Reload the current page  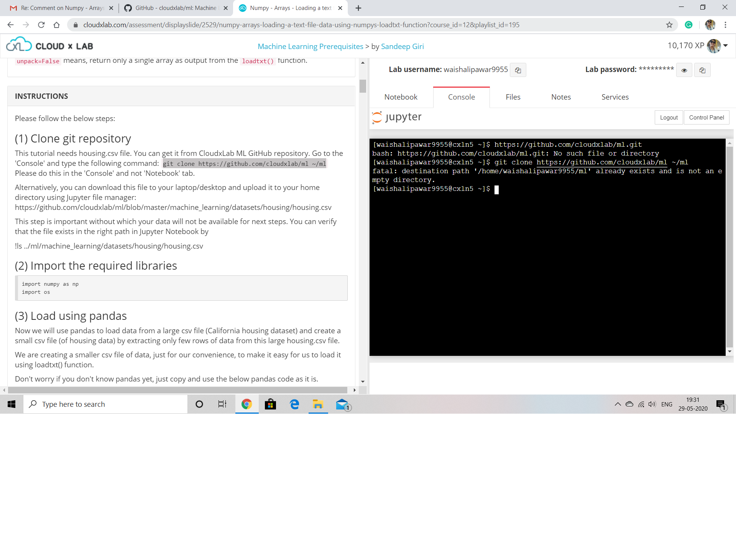point(41,25)
